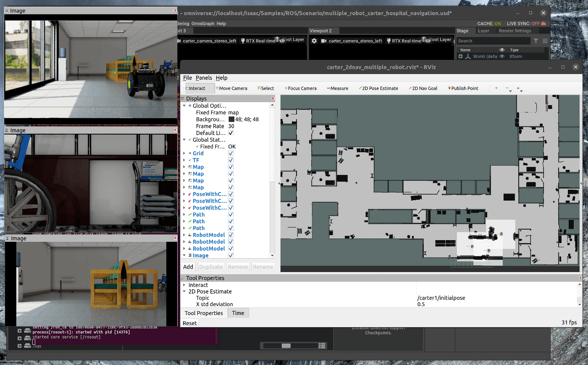588x365 pixels.
Task: Open the RViz Help menu
Action: pyautogui.click(x=221, y=78)
